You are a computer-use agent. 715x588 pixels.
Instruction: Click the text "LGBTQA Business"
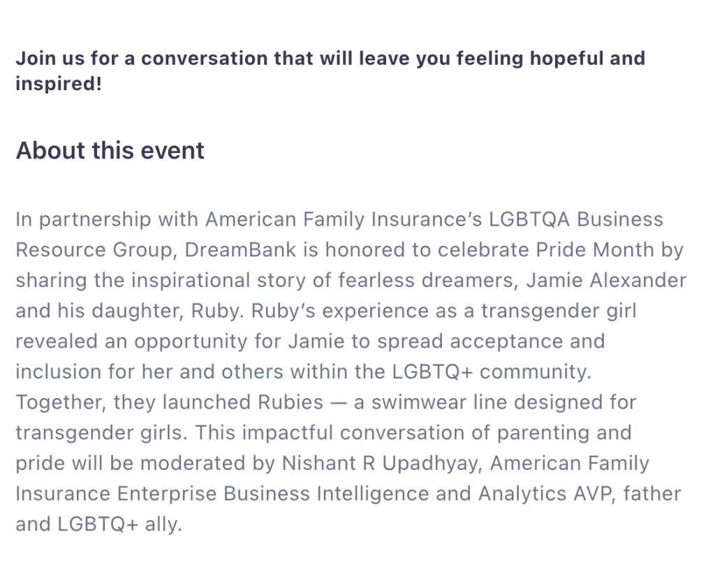point(576,219)
